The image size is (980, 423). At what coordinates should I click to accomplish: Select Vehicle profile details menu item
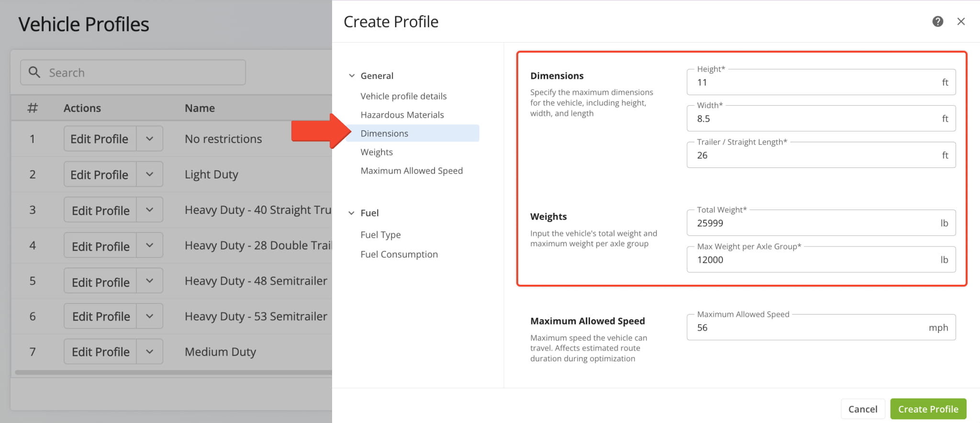tap(403, 96)
